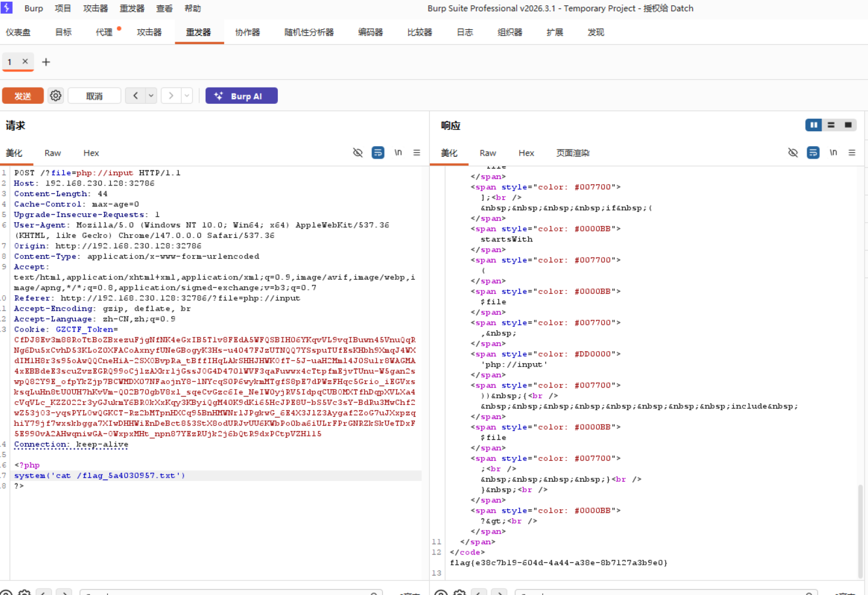Switch to the 仪表盘 tab

click(x=18, y=32)
